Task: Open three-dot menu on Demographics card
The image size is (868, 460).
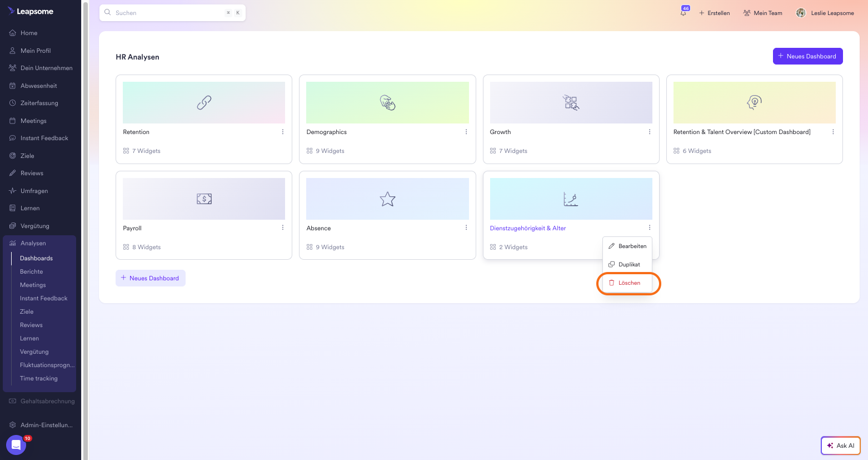Action: click(x=466, y=132)
